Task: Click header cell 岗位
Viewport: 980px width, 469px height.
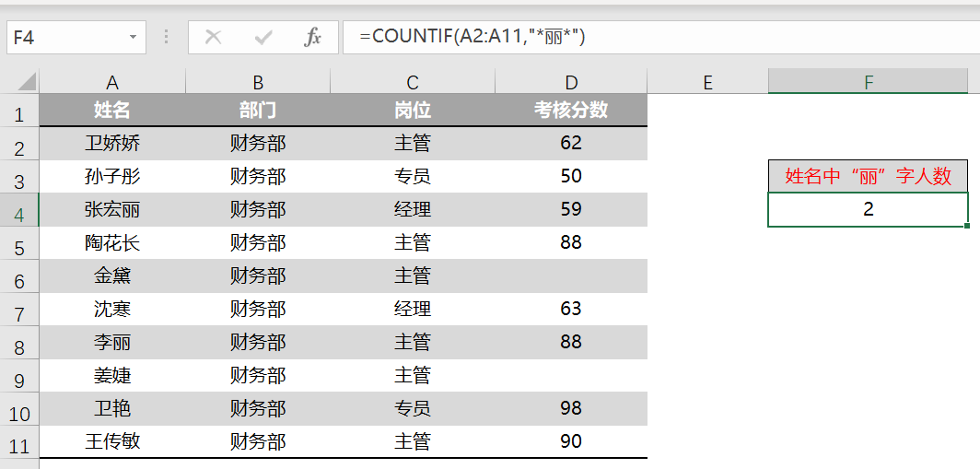Action: pos(413,110)
